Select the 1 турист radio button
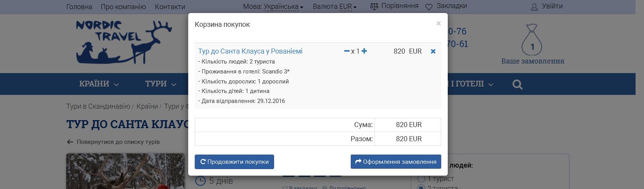Image resolution: width=644 pixels, height=189 pixels. click(x=421, y=179)
